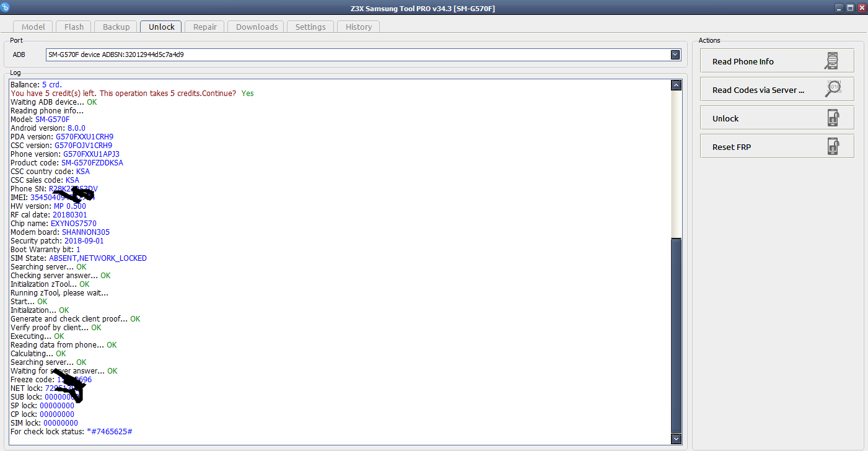This screenshot has height=451, width=868.
Task: Click the log scrollbar down arrow
Action: point(676,439)
